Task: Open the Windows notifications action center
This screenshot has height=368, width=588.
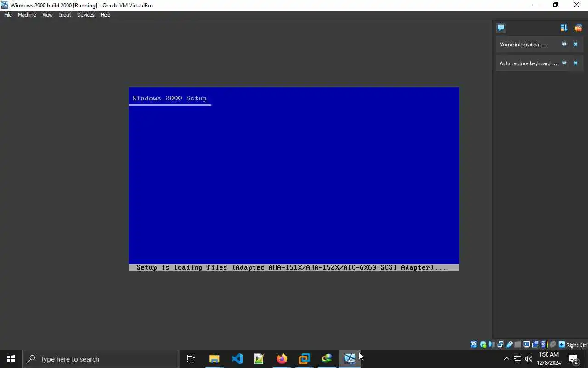Action: (574, 359)
